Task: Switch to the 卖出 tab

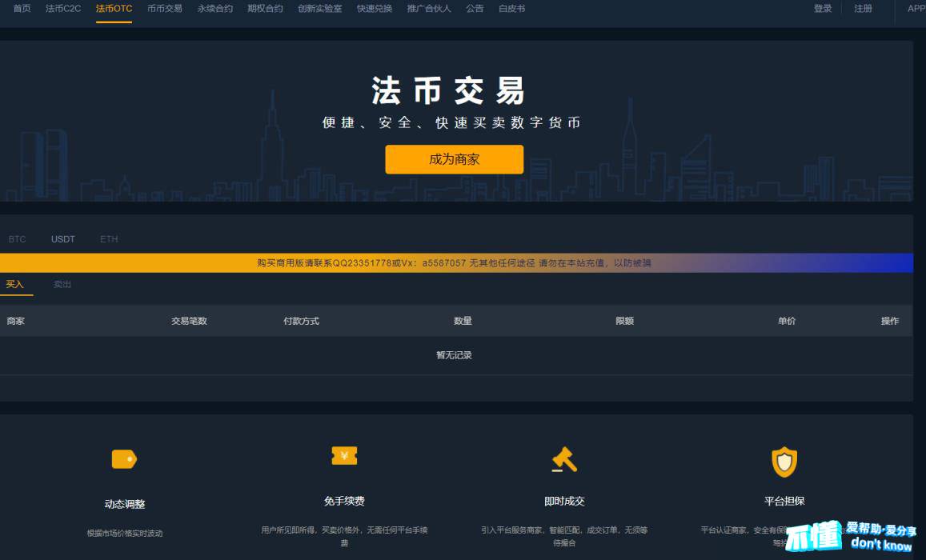Action: point(62,285)
